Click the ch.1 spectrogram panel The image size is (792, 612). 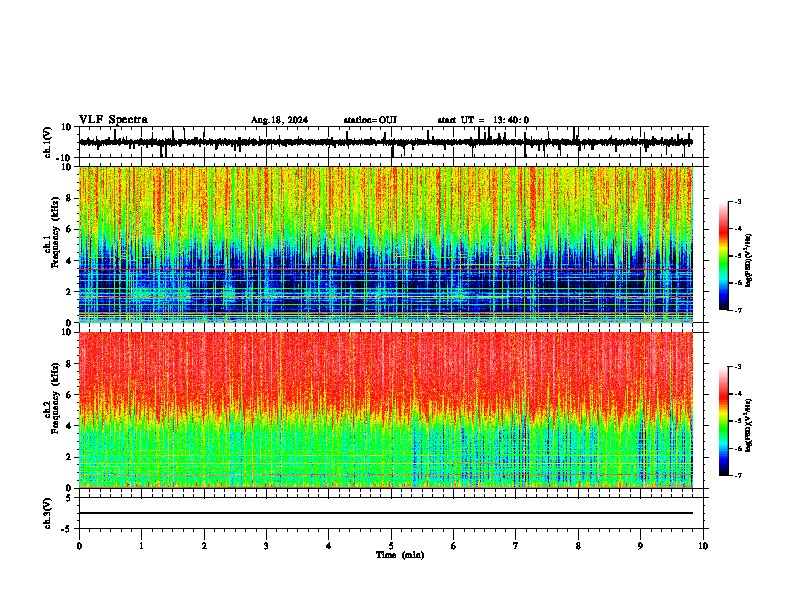click(386, 244)
